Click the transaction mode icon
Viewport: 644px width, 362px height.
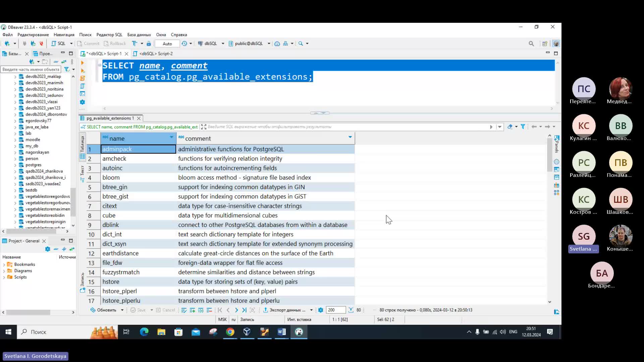click(x=135, y=44)
